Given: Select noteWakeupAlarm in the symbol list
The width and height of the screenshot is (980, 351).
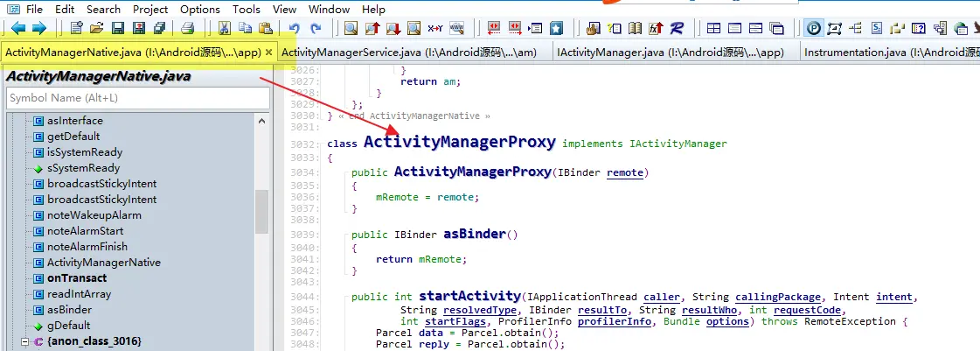Looking at the screenshot, I should [x=94, y=215].
